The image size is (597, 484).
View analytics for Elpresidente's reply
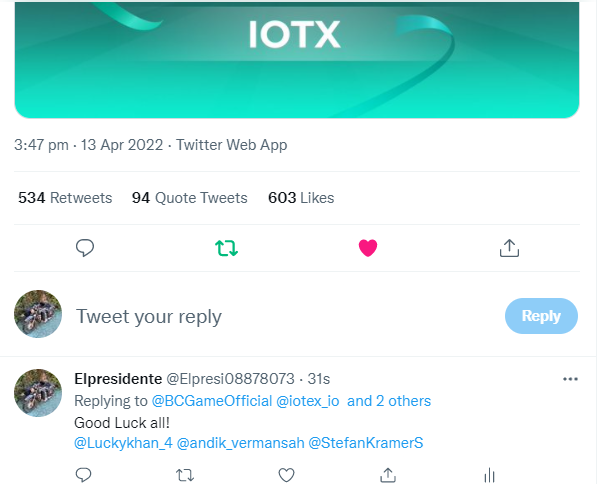coord(489,475)
